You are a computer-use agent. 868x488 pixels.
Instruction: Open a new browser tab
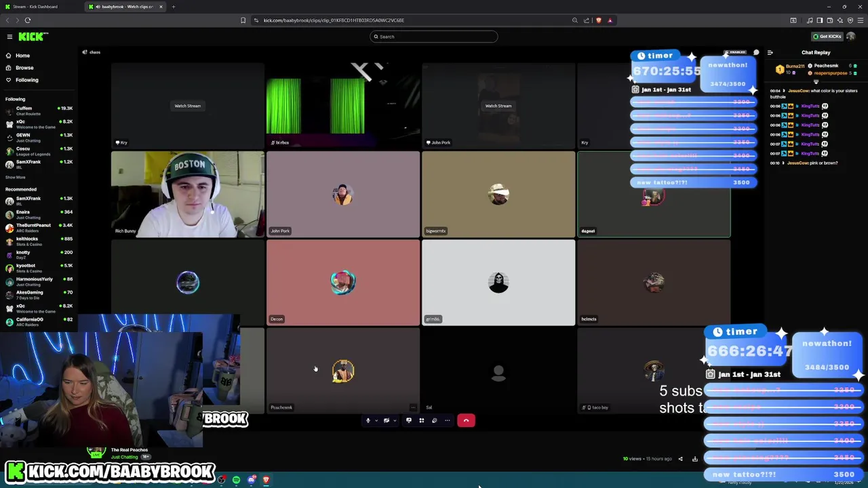[174, 7]
